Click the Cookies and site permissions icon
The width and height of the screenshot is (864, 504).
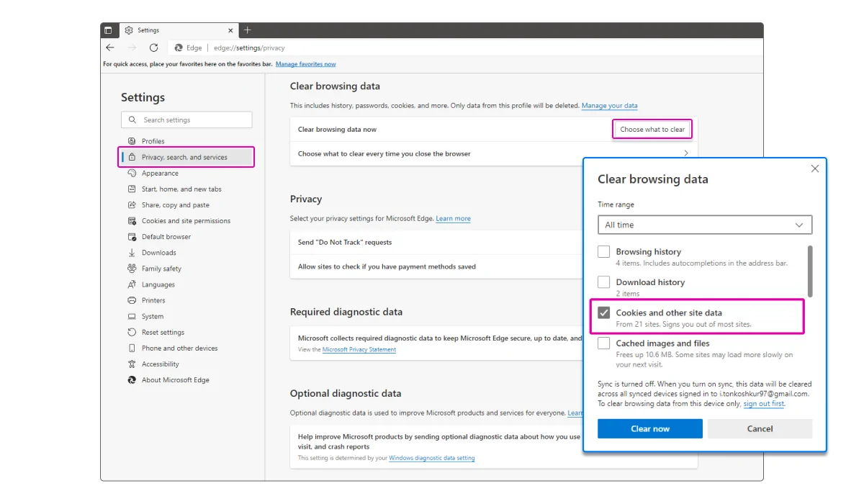[132, 220]
